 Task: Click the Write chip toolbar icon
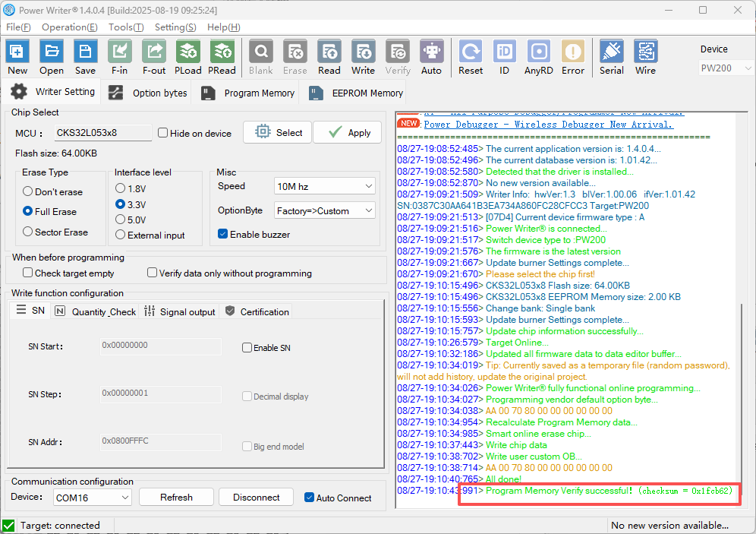[363, 52]
